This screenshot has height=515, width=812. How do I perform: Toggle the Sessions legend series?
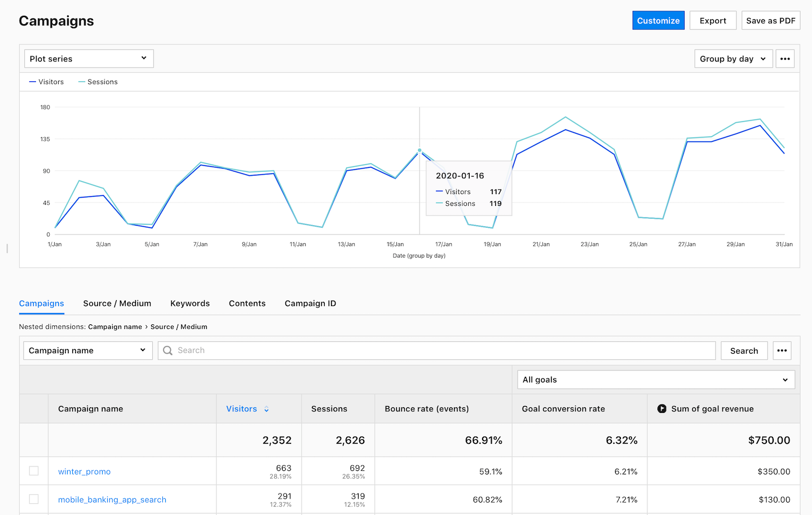98,82
